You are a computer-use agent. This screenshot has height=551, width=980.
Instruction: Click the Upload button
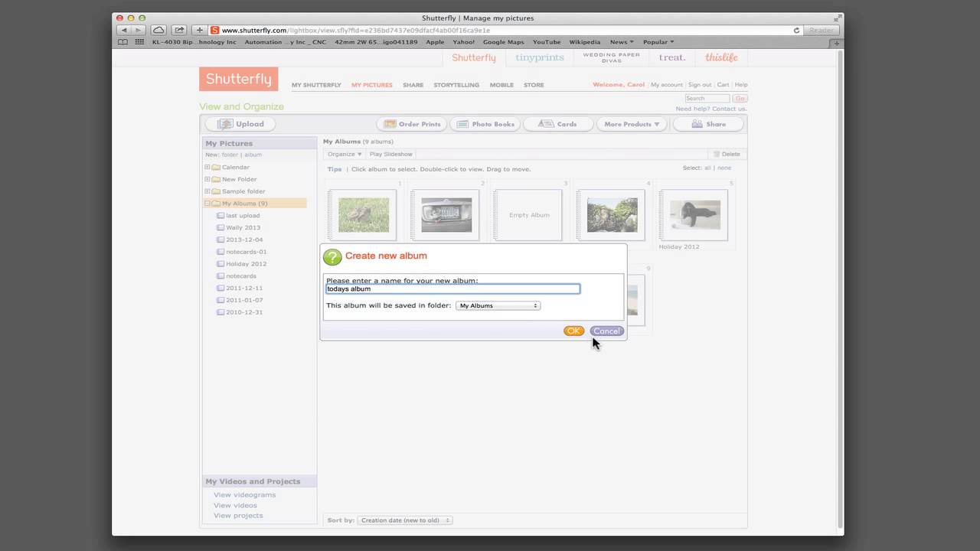[241, 124]
